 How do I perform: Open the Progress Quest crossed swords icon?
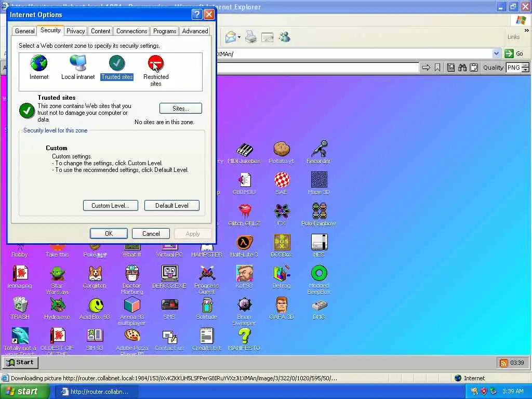point(207,273)
